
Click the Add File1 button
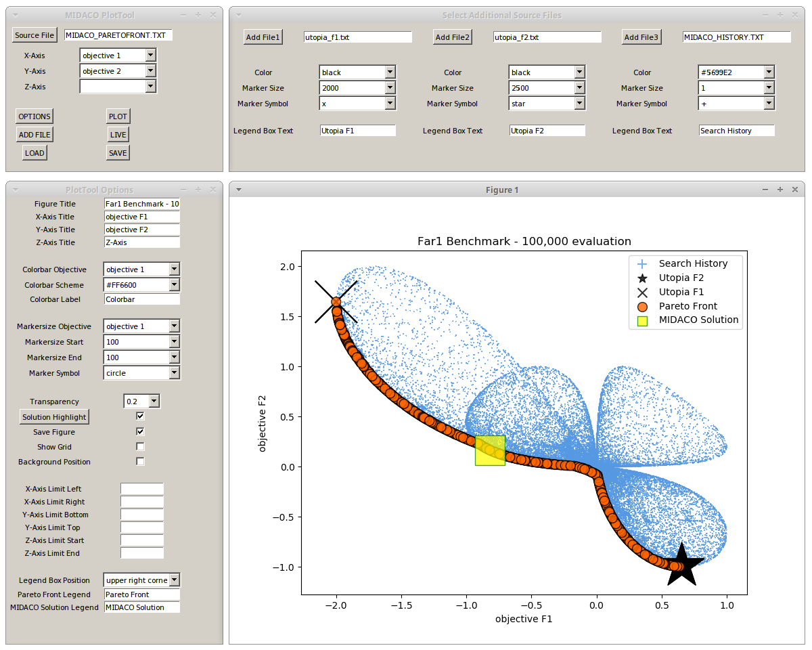263,37
